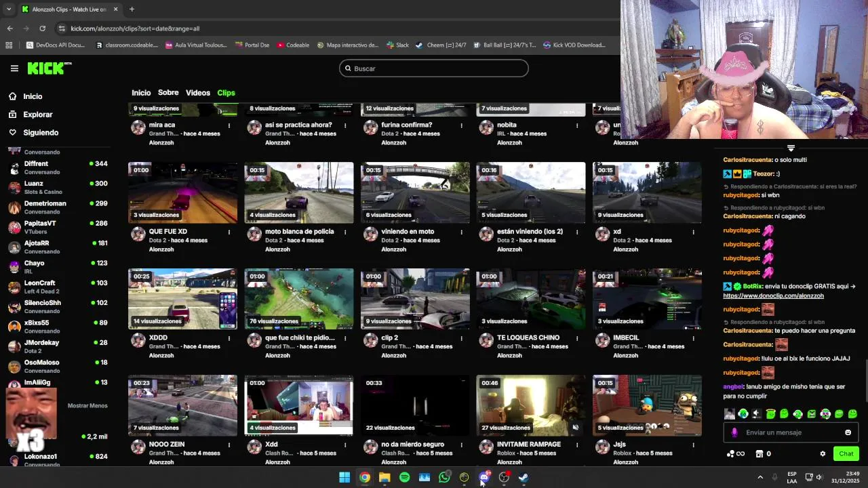Reload the page in Chrome
This screenshot has height=488, width=868.
pos(42,28)
